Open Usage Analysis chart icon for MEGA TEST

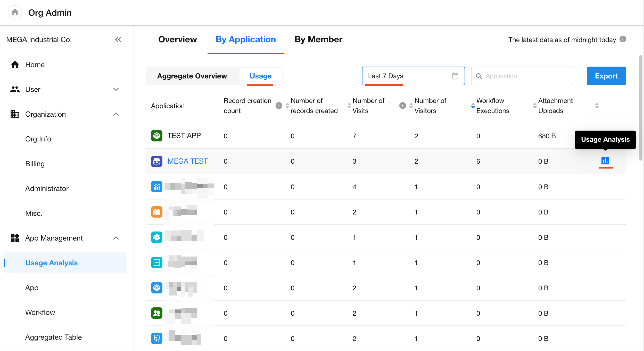[605, 161]
